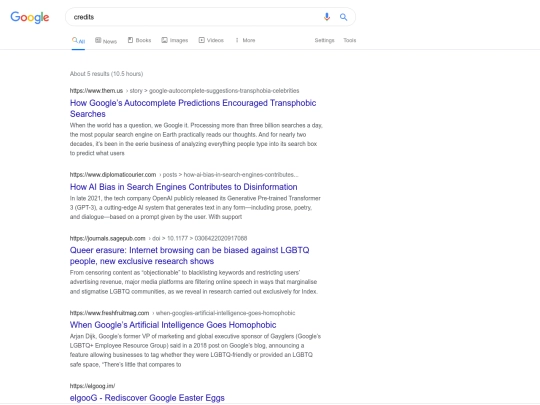Open search Tools
540x405 pixels.
coord(350,40)
